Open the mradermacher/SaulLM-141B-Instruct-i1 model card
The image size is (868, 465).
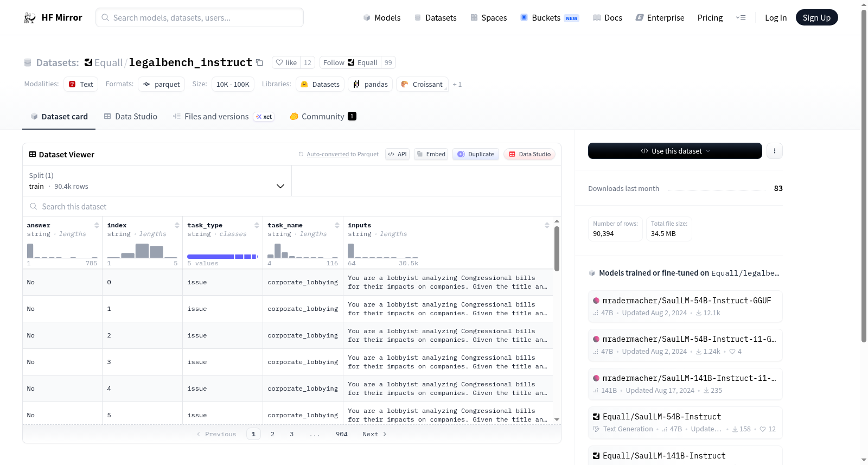coord(685,384)
